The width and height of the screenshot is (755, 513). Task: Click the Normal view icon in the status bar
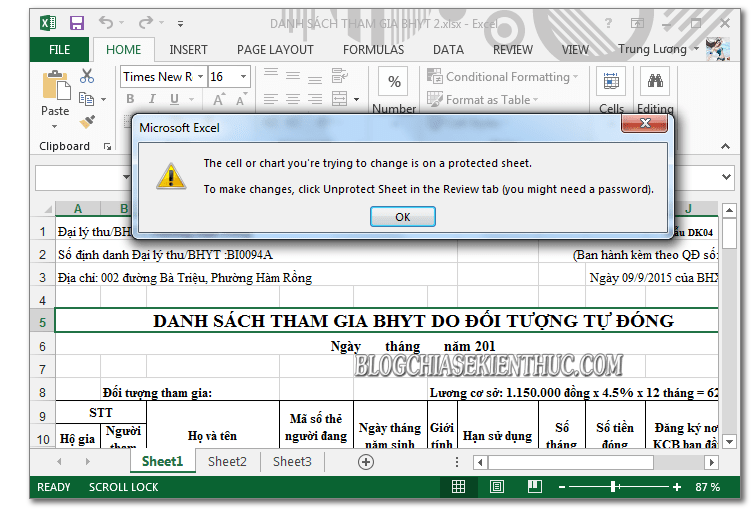click(458, 487)
